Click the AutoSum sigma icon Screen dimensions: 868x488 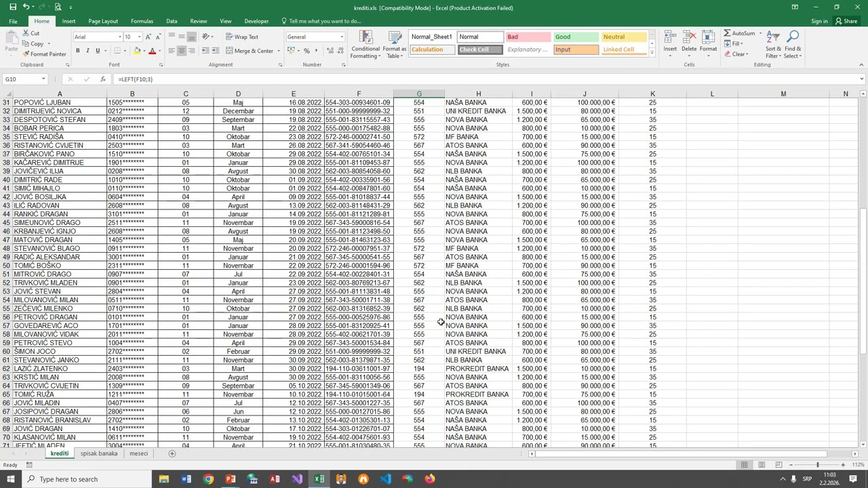[727, 33]
